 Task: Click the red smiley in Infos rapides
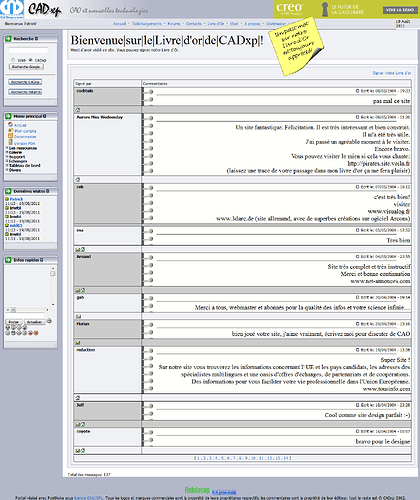point(36,333)
